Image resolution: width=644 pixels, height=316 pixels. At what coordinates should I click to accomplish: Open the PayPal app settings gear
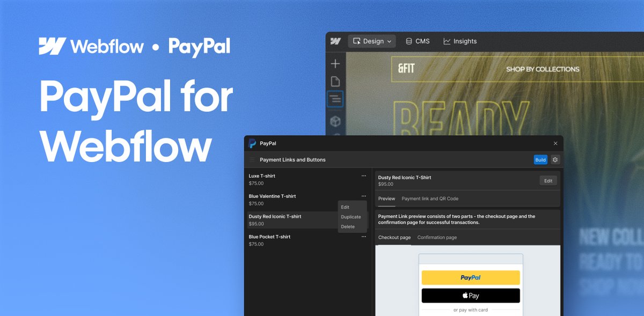pos(555,160)
